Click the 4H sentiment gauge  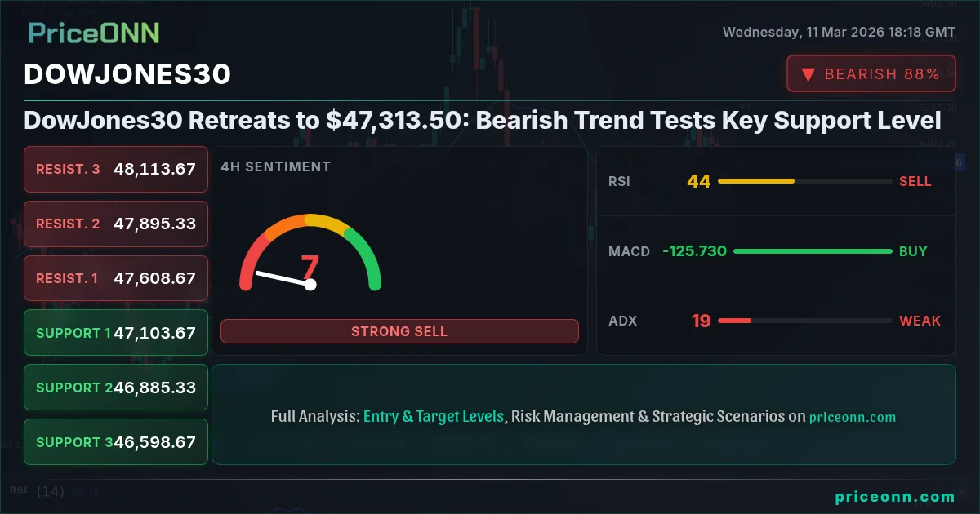[x=310, y=253]
